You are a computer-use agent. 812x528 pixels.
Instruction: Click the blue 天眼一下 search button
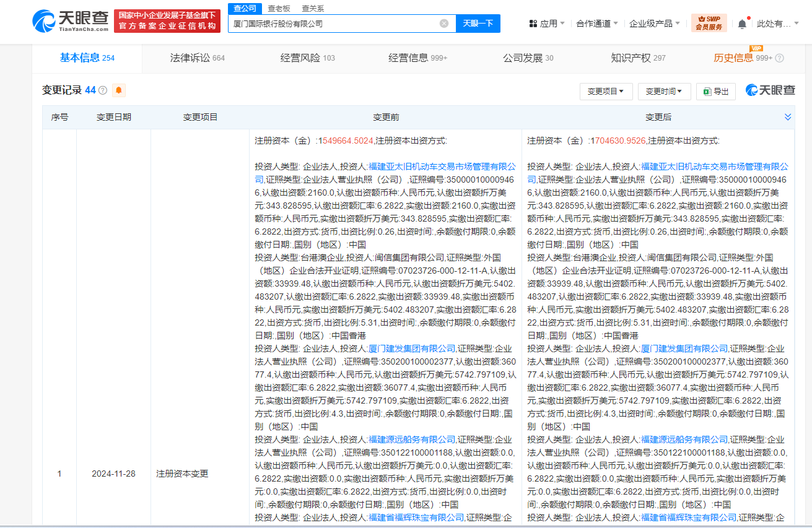(x=478, y=23)
